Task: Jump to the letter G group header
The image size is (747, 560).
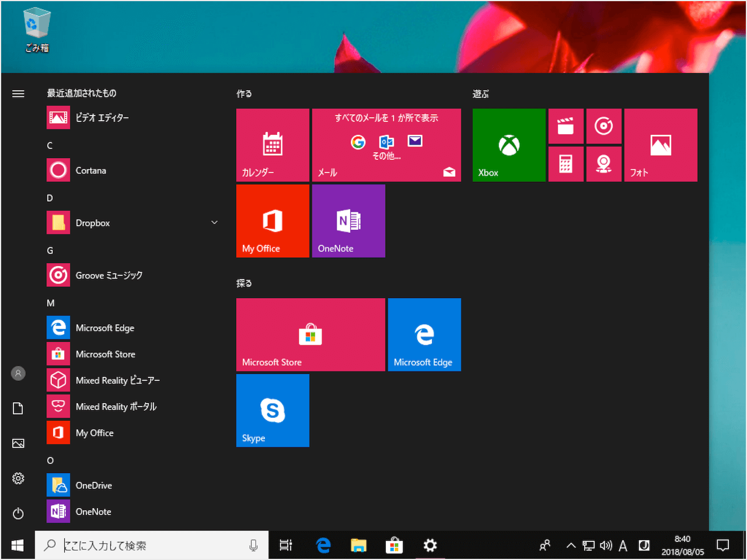Action: point(50,250)
